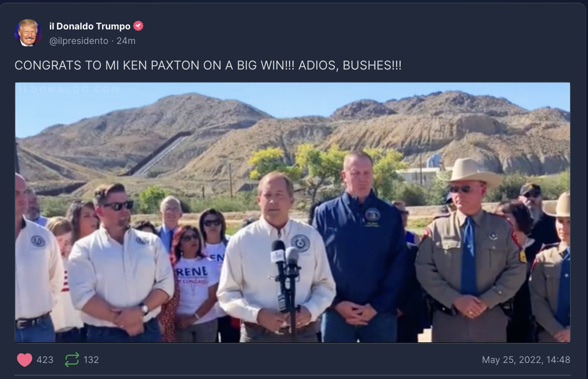588x379 pixels.
Task: Click the microphones in the video frame
Action: click(x=286, y=267)
